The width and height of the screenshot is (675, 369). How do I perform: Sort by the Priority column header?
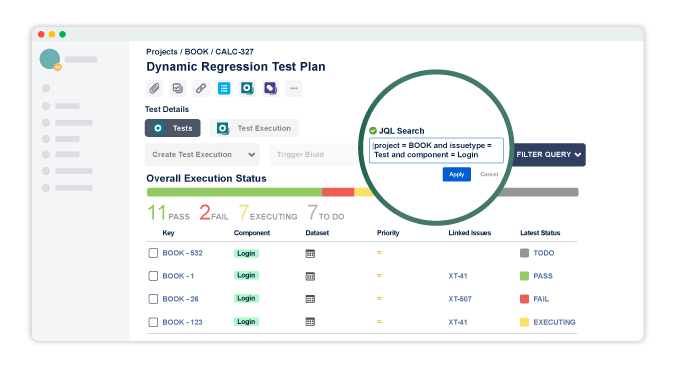point(388,233)
